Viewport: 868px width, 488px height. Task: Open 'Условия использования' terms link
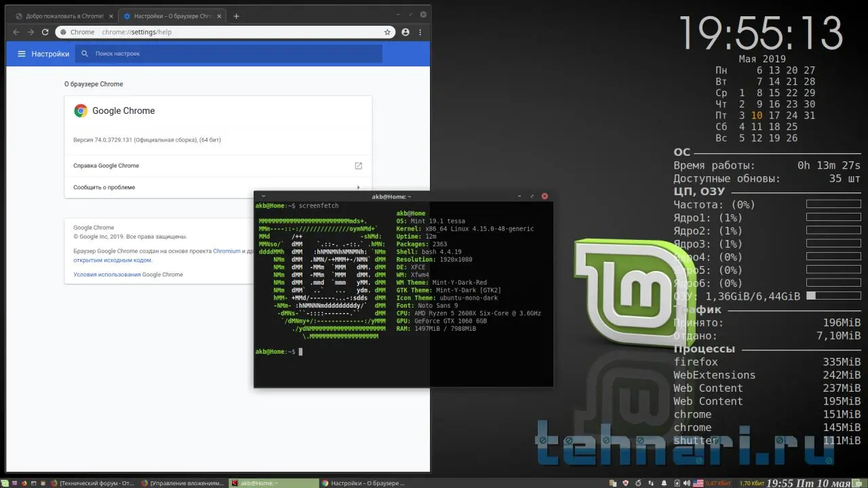107,274
